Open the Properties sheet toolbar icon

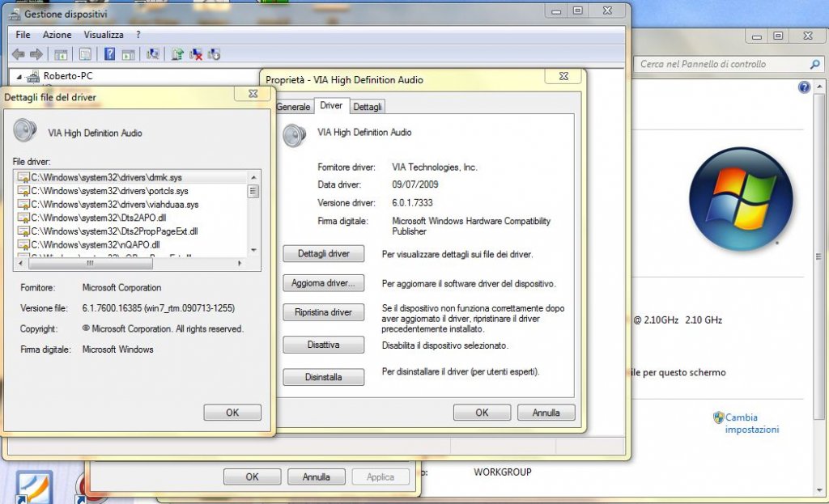coord(84,54)
